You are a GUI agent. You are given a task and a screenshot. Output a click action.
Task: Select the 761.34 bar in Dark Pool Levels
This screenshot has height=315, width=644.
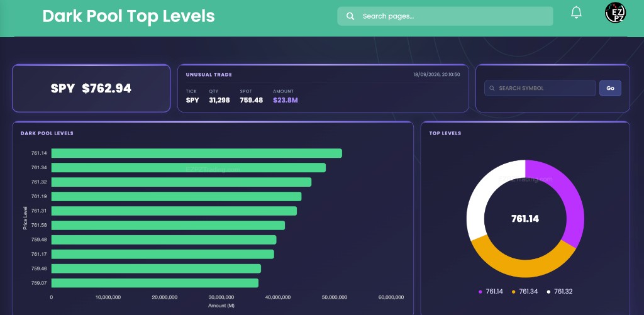coord(188,168)
